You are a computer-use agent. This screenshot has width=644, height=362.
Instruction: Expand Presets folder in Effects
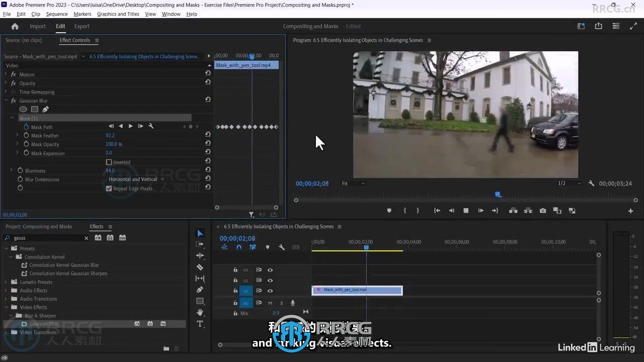click(x=6, y=248)
